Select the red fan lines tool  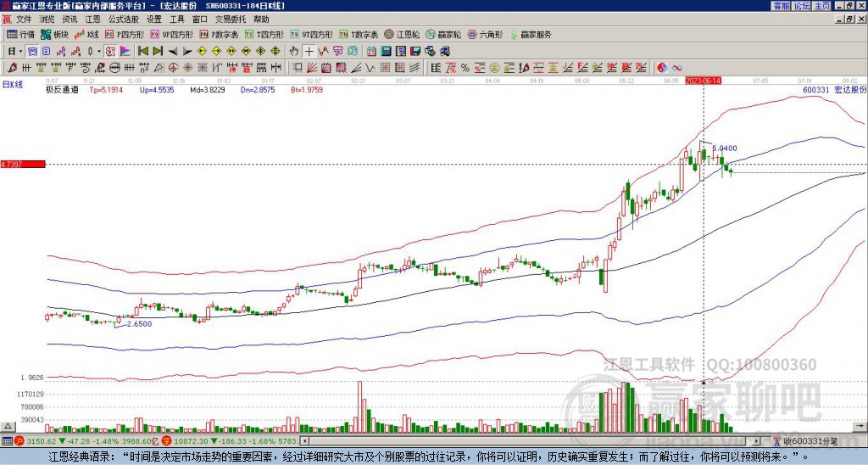pos(312,68)
